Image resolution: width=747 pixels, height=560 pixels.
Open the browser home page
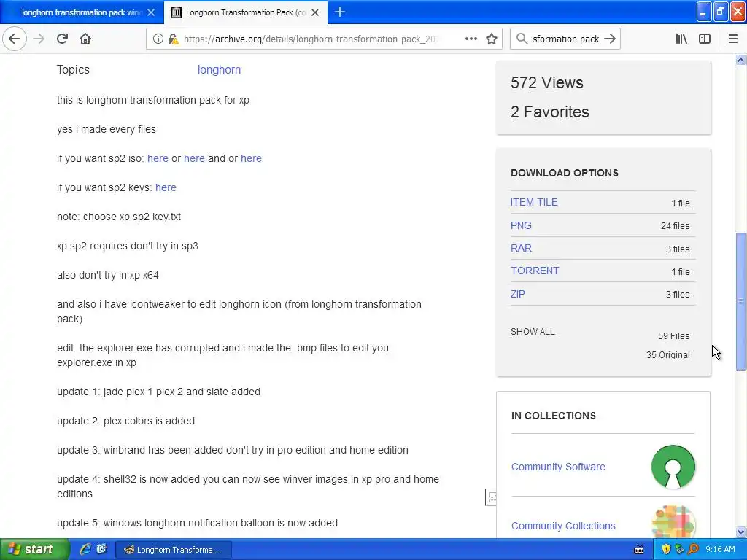pos(85,39)
